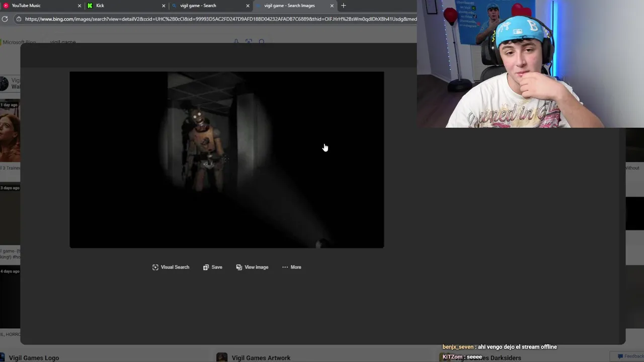This screenshot has width=644, height=362.
Task: Click the View image icon
Action: [239, 267]
